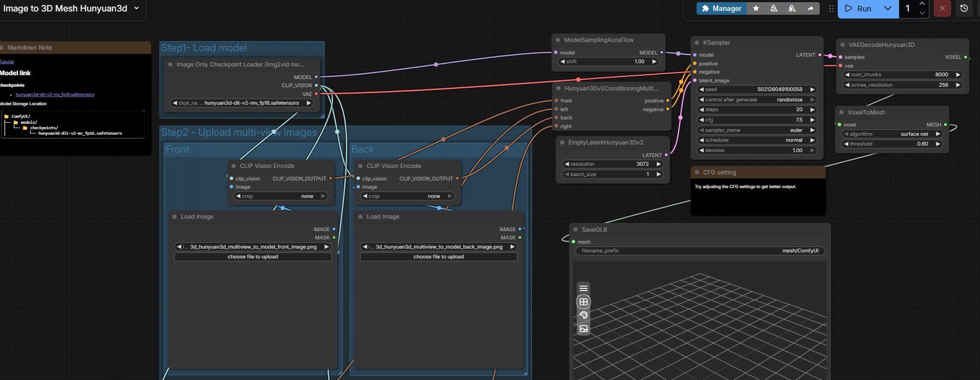Collapse the CLIP Vision Encode node in Front group
Image resolution: width=980 pixels, height=380 pixels.
click(x=234, y=166)
